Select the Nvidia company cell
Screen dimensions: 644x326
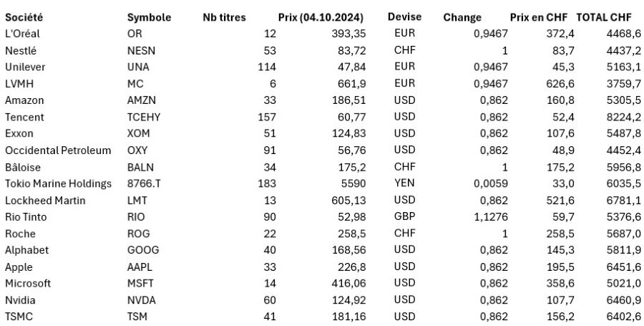[20, 299]
